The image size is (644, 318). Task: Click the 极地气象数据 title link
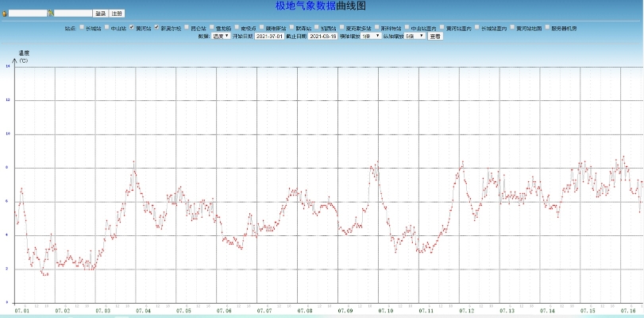point(306,6)
